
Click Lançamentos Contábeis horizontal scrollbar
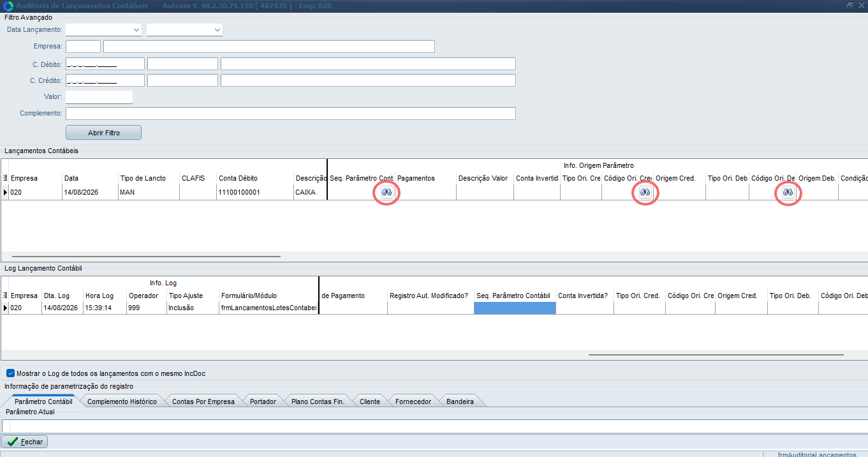pos(146,257)
